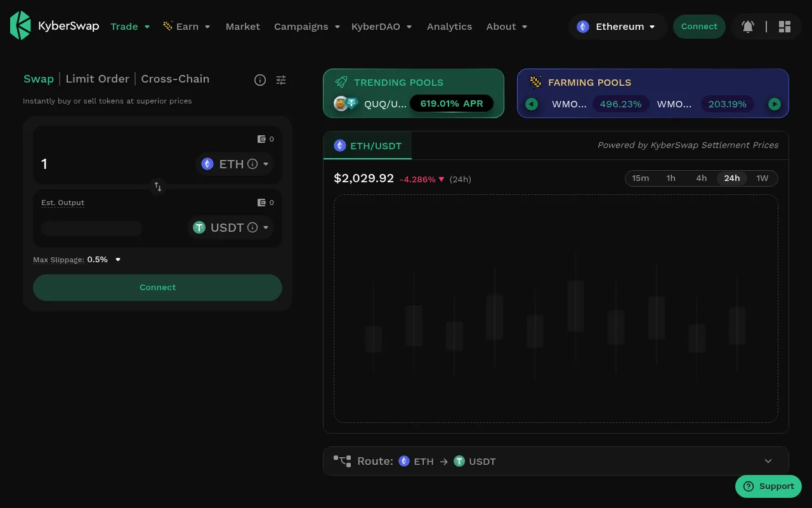Click the swap direction arrows icon
The height and width of the screenshot is (508, 812).
(158, 187)
